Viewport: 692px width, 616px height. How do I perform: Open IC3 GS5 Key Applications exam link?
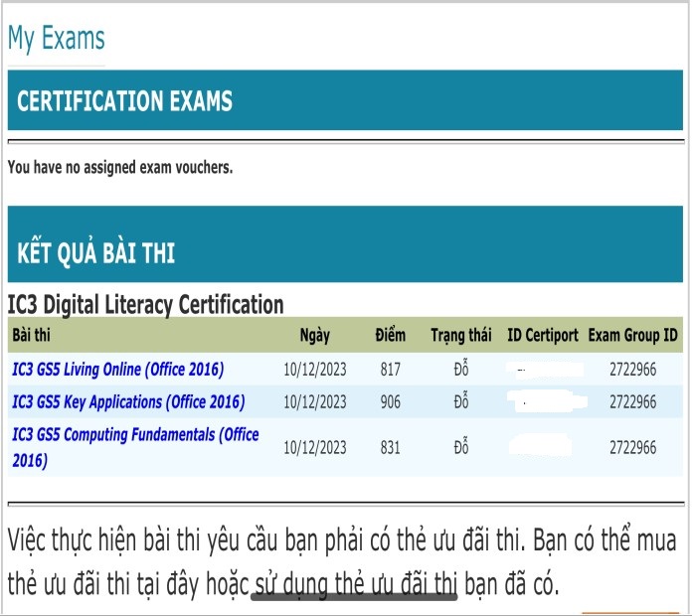coord(128,402)
